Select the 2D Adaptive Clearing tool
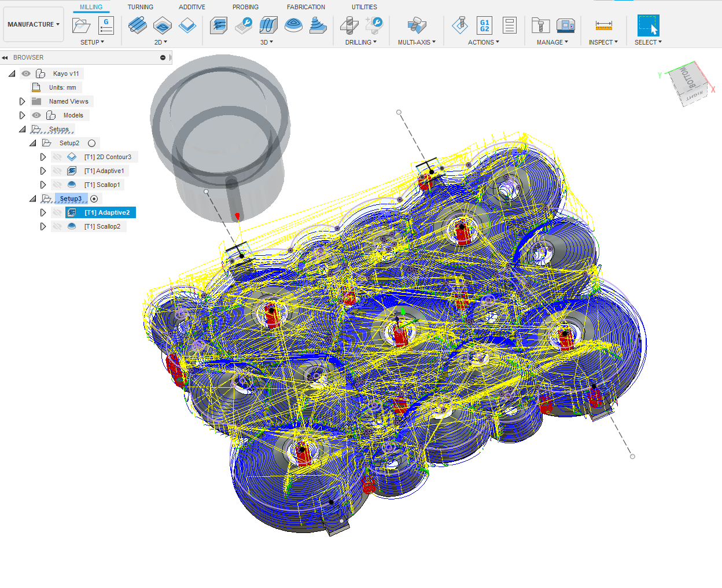The image size is (722, 588). pos(137,25)
